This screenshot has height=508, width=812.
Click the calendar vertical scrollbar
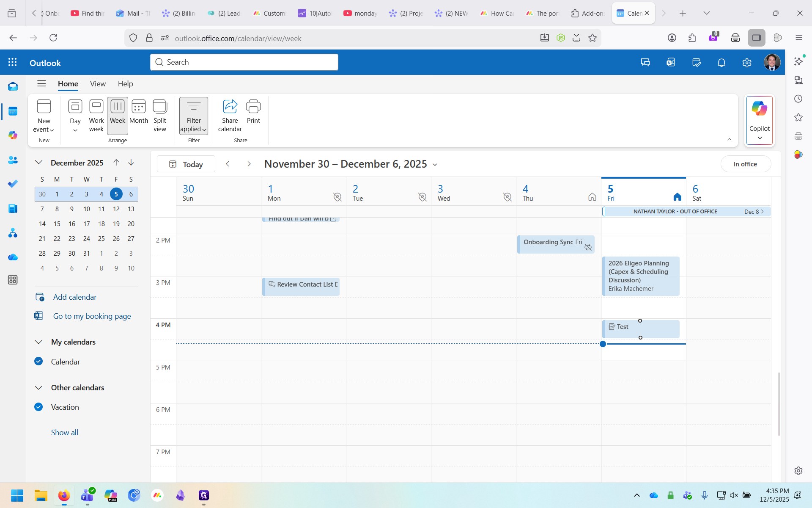click(779, 403)
